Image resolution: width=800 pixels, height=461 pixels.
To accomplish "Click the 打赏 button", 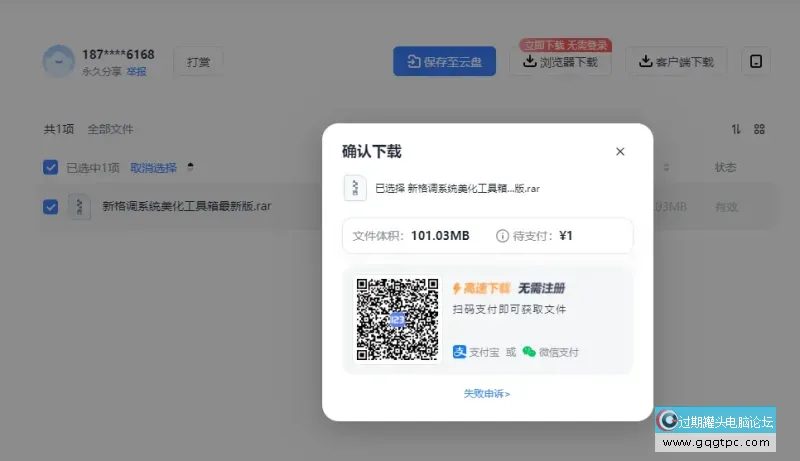I will 198,62.
